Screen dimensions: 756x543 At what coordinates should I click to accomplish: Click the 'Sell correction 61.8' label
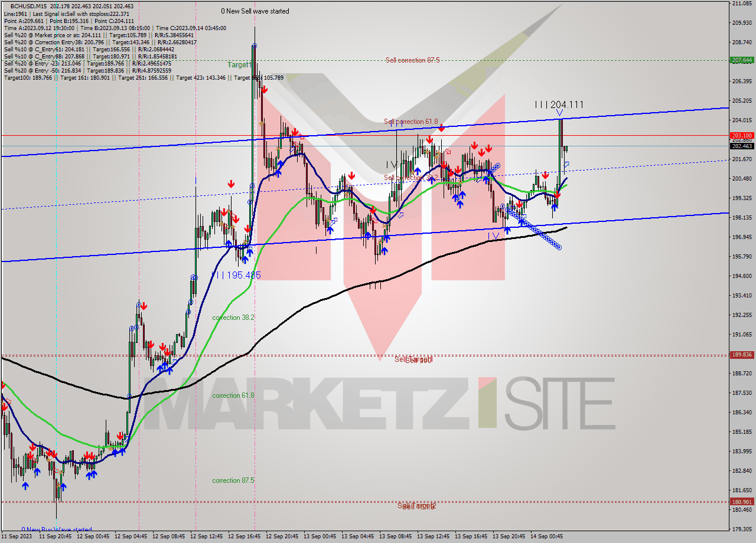pyautogui.click(x=411, y=122)
